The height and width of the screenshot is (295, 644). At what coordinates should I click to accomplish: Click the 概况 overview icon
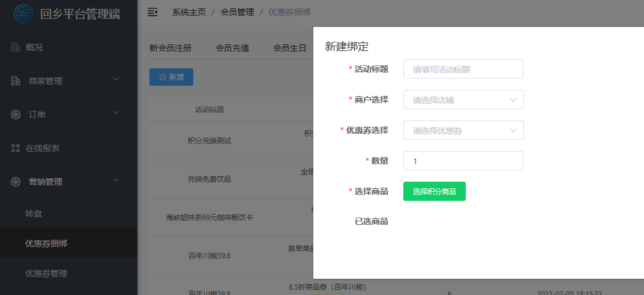point(16,47)
